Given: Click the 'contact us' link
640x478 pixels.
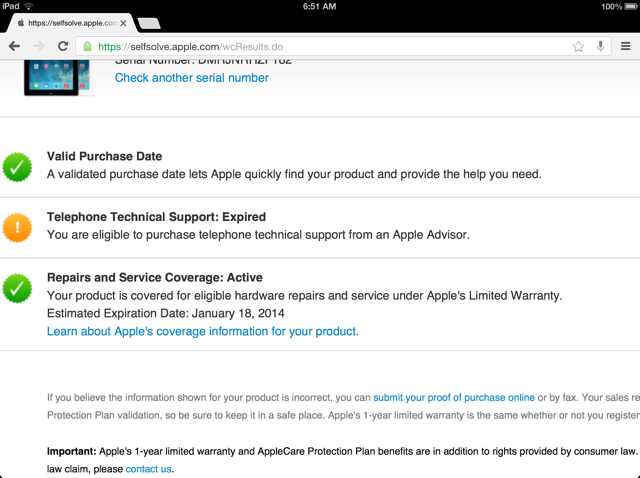Looking at the screenshot, I should [149, 468].
